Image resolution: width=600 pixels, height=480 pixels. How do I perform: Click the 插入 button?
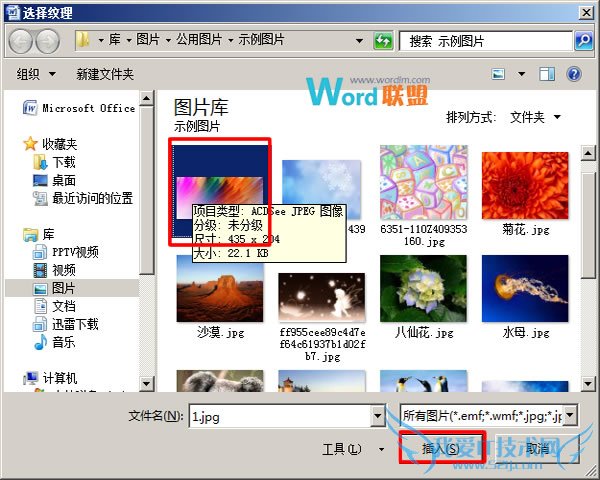pyautogui.click(x=442, y=448)
